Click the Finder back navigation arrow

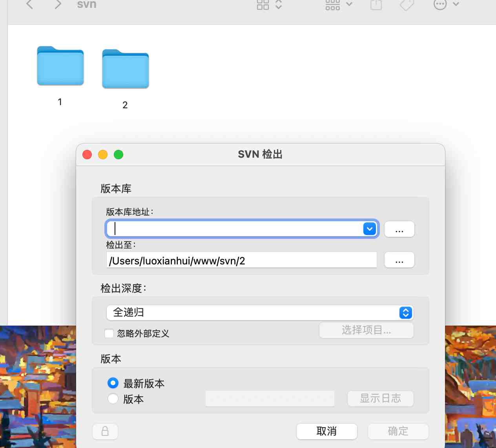(29, 4)
